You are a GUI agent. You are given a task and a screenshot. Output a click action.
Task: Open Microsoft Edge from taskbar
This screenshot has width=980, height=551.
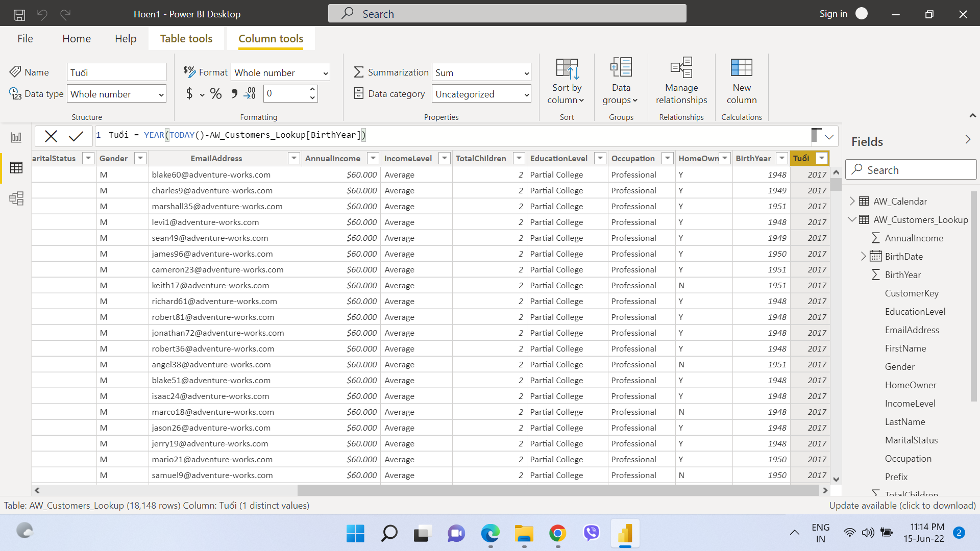tap(490, 534)
